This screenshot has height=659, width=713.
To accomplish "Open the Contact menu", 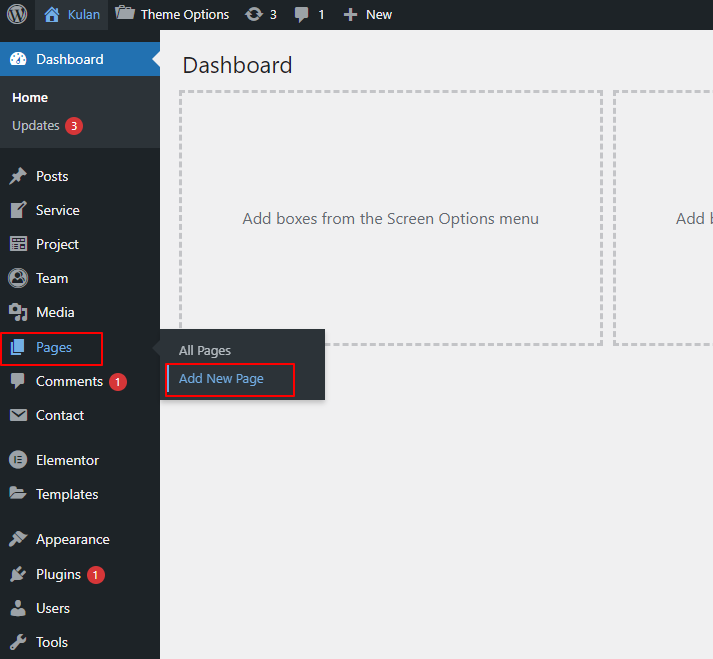I will coord(60,415).
